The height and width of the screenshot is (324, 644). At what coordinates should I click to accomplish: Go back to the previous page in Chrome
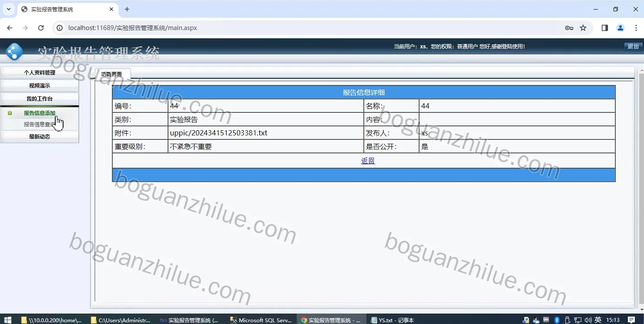point(10,28)
